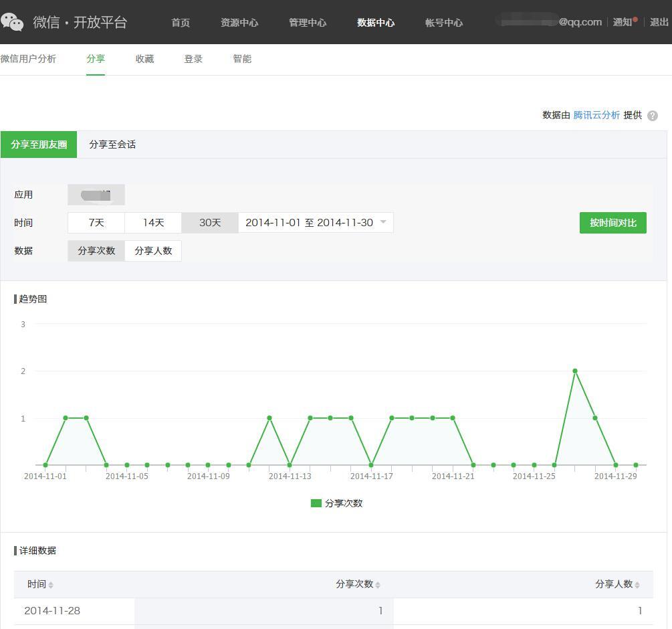
Task: Select the 分享次数 data option
Action: click(x=96, y=251)
